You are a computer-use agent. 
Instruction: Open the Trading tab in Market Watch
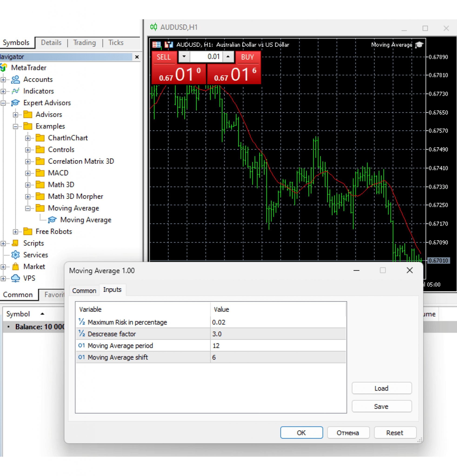85,43
